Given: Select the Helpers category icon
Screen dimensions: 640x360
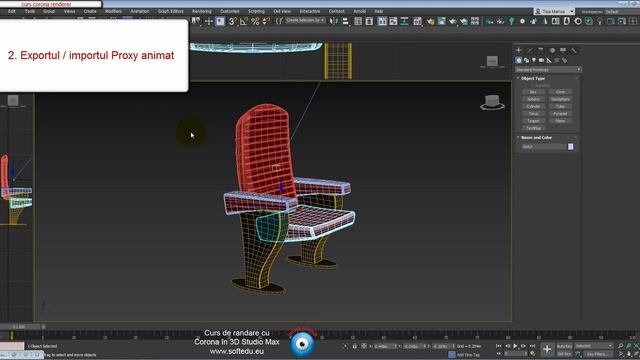Looking at the screenshot, I should coord(549,60).
